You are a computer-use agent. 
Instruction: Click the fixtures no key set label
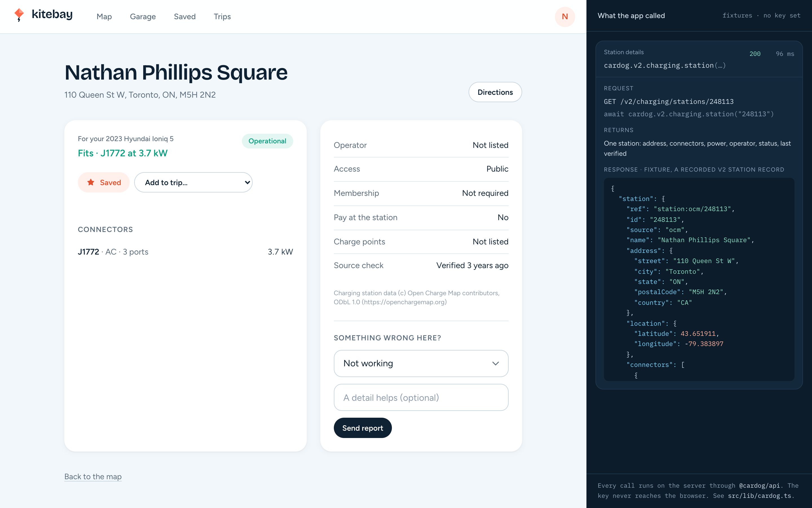[761, 16]
